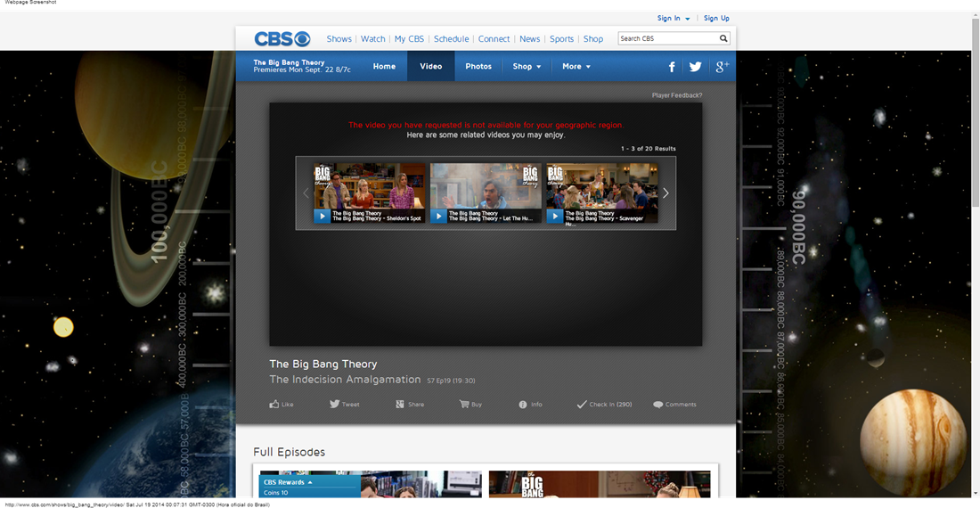Click the Full Episodes heading
980x508 pixels.
coord(289,452)
